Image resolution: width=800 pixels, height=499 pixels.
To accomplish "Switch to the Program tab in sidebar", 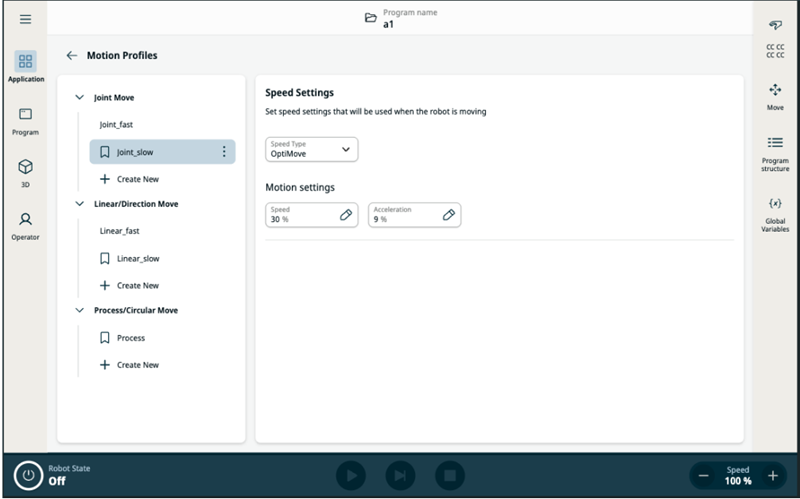I will point(26,120).
